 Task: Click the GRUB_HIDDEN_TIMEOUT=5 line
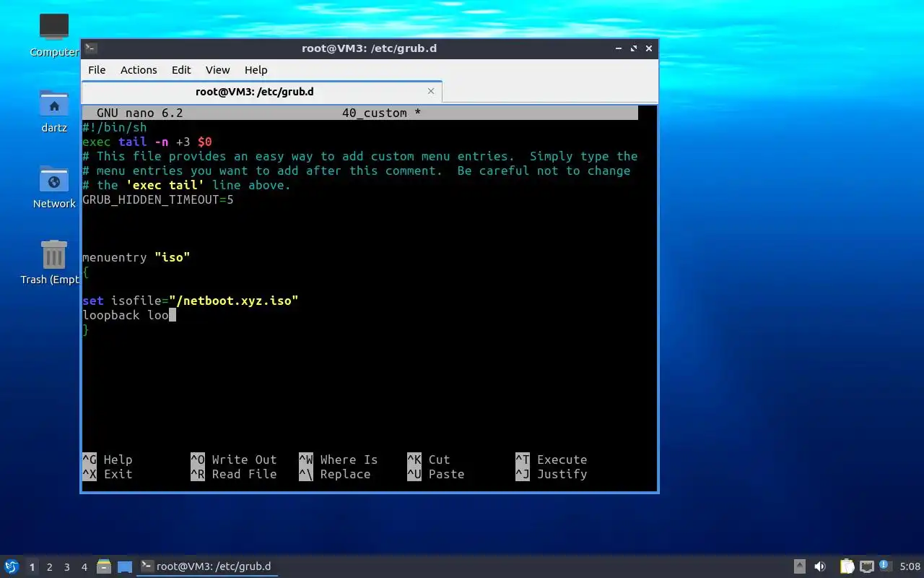[157, 199]
